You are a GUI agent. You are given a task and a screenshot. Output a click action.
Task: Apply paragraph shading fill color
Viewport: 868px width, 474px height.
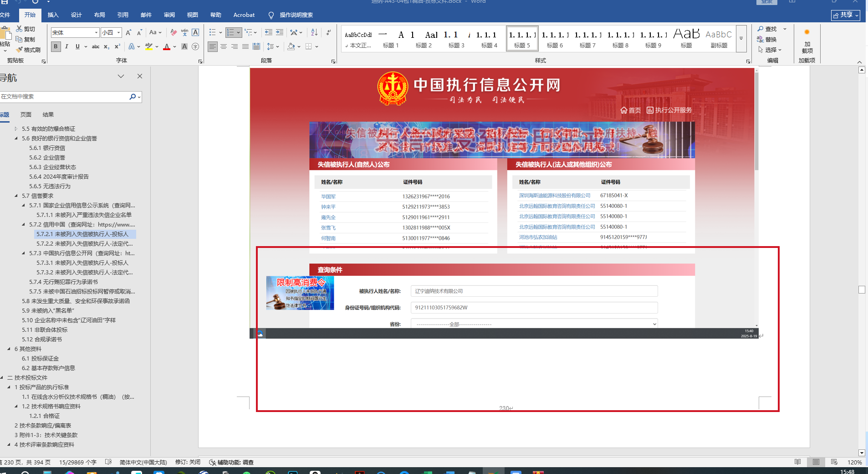pos(291,46)
